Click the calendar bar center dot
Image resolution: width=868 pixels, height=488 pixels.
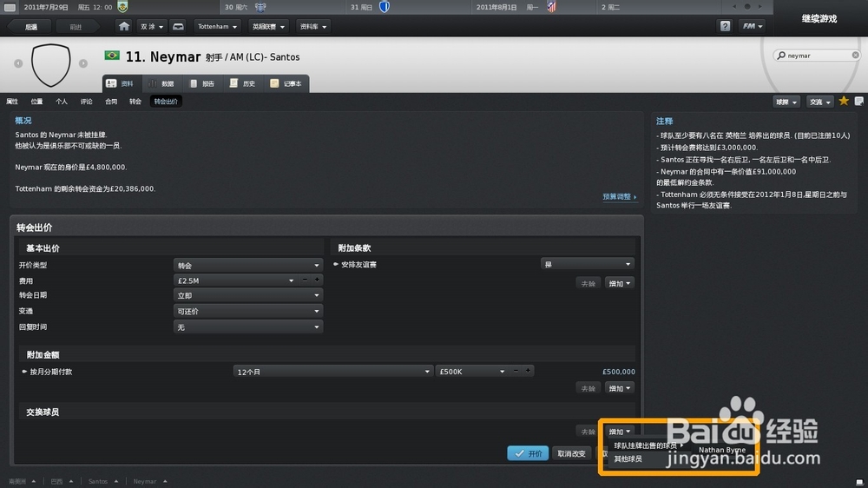point(746,7)
